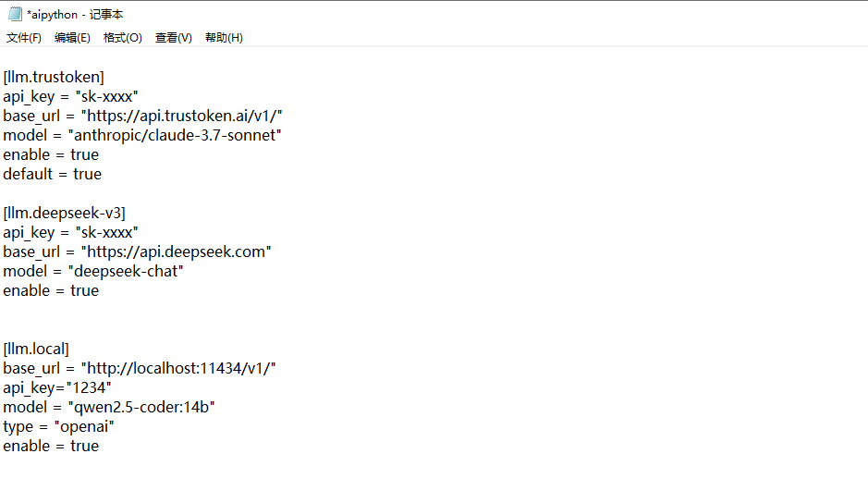The height and width of the screenshot is (503, 868).
Task: Click the Notepad icon in title bar
Action: (x=15, y=14)
